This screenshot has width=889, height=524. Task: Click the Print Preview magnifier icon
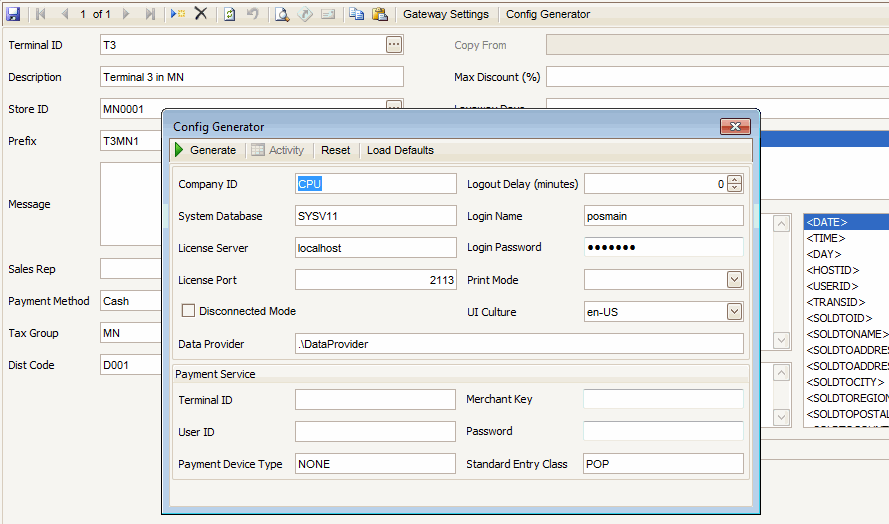282,14
